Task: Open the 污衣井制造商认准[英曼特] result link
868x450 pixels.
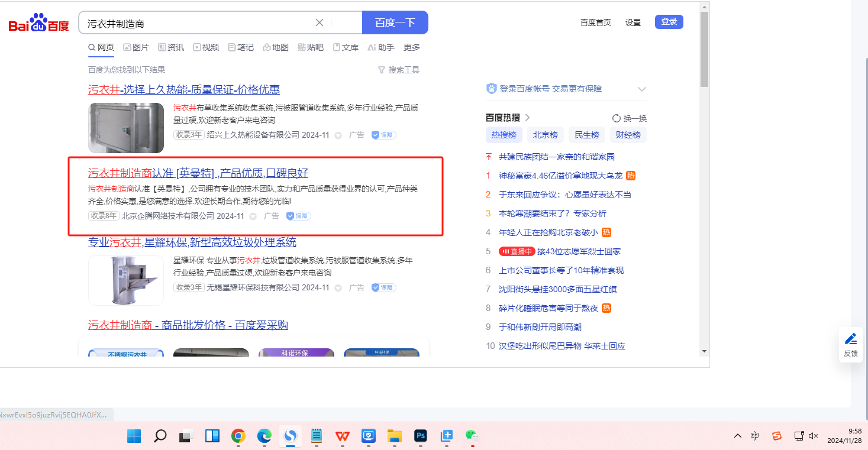Action: click(198, 173)
